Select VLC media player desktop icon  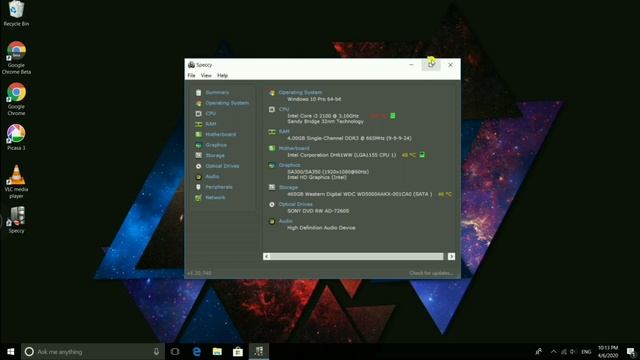tap(16, 182)
